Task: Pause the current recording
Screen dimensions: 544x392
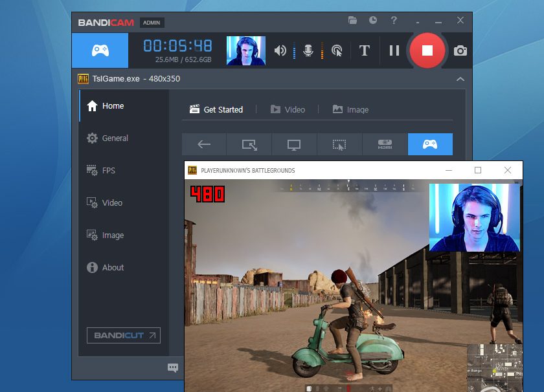Action: 394,50
